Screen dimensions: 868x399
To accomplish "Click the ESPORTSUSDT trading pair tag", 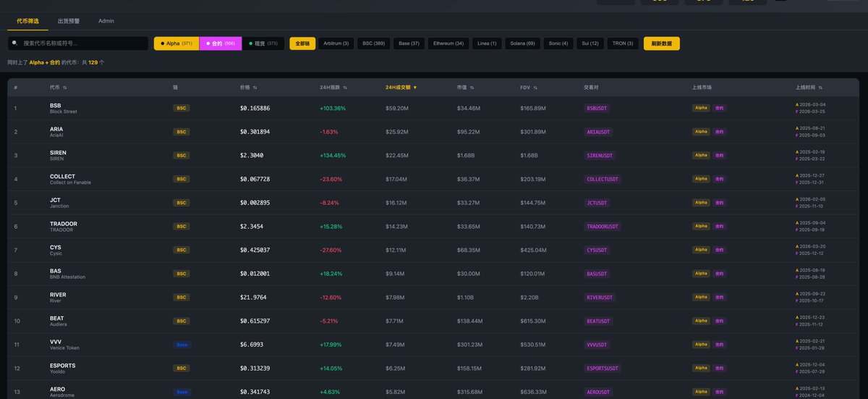I will point(603,369).
